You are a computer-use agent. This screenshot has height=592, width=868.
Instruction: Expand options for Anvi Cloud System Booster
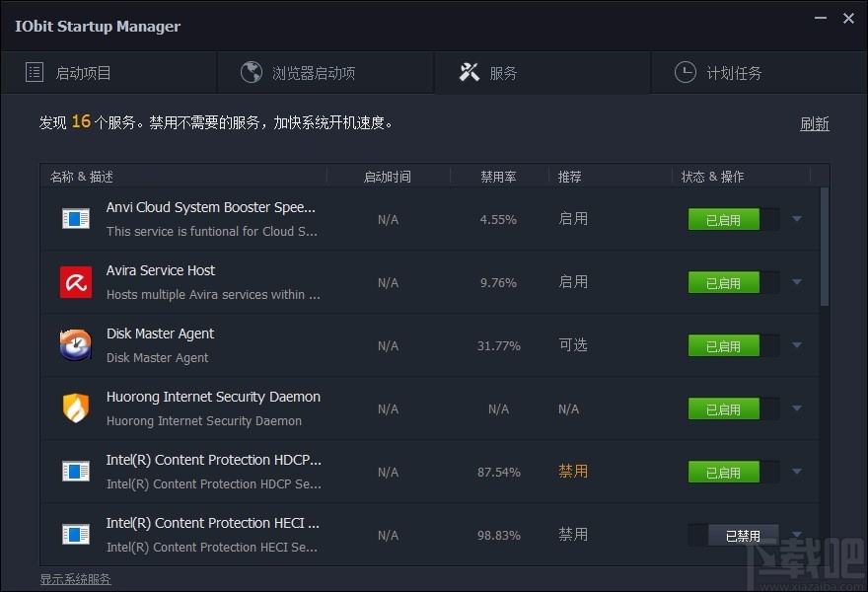tap(796, 219)
